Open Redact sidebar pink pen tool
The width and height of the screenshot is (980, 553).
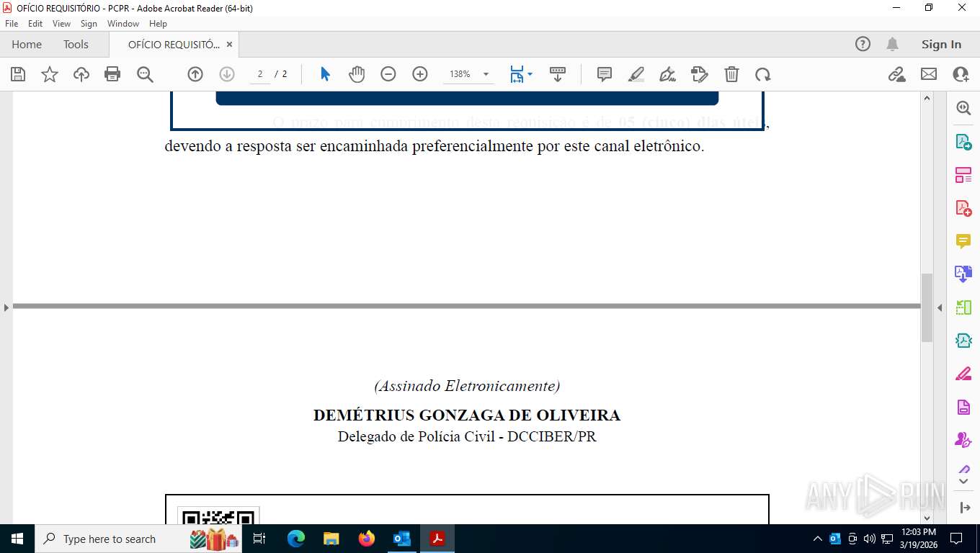pos(963,374)
